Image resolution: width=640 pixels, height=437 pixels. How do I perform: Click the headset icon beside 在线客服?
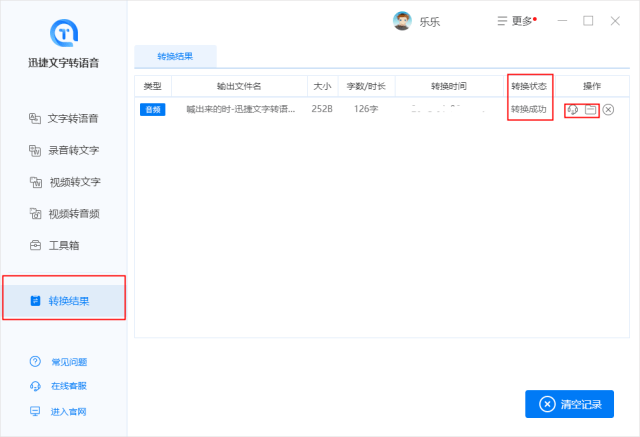coord(35,386)
